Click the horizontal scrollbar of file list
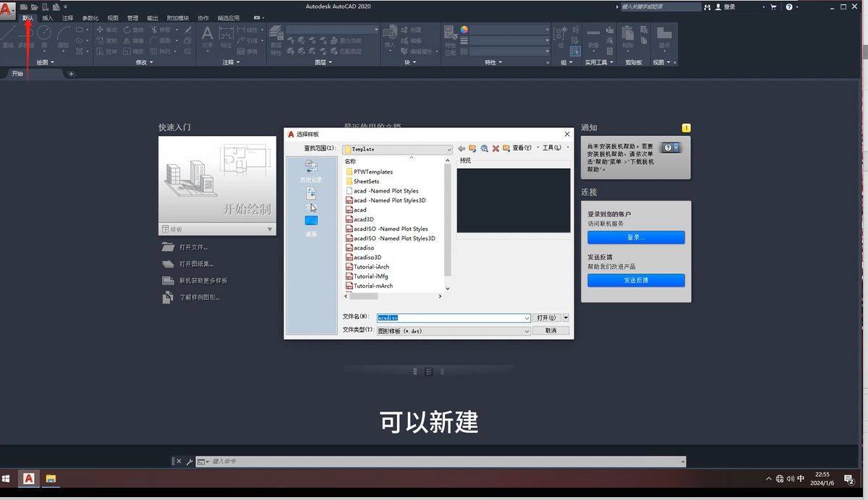The height and width of the screenshot is (500, 868). pyautogui.click(x=393, y=296)
